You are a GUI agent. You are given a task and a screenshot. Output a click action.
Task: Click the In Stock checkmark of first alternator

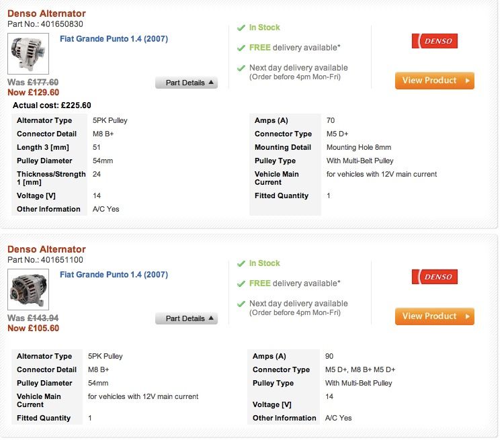tap(241, 28)
